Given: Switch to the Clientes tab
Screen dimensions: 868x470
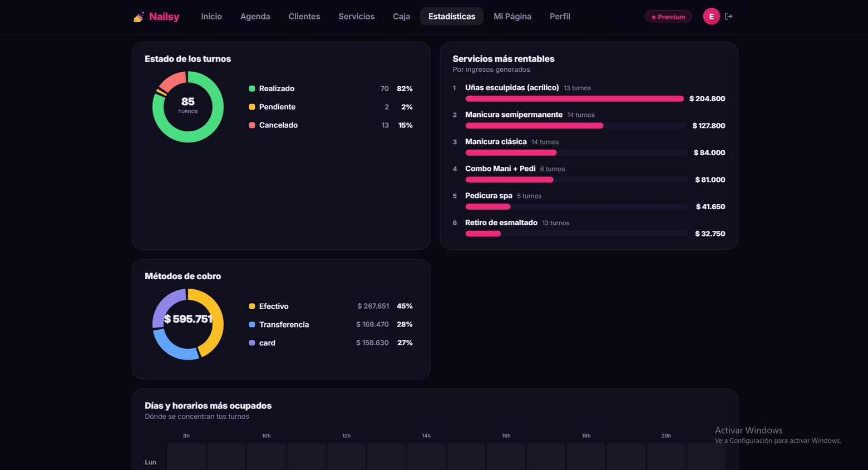Looking at the screenshot, I should (304, 17).
